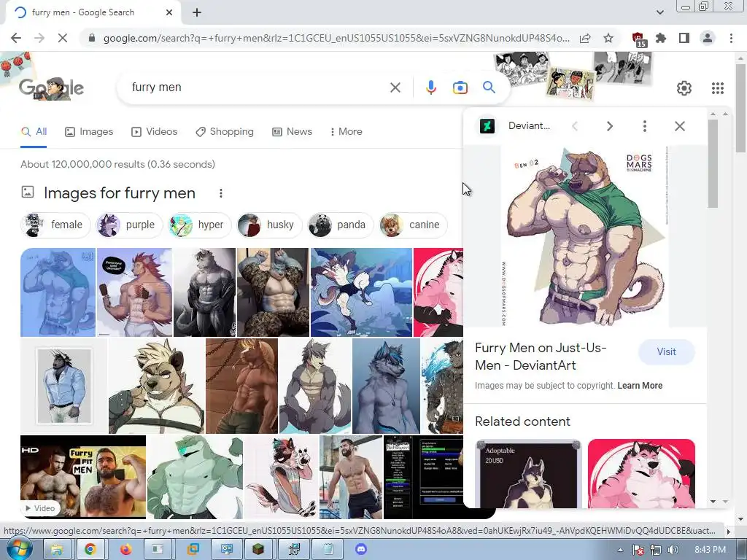Close the image preview panel
This screenshot has height=560, width=747.
coord(680,126)
